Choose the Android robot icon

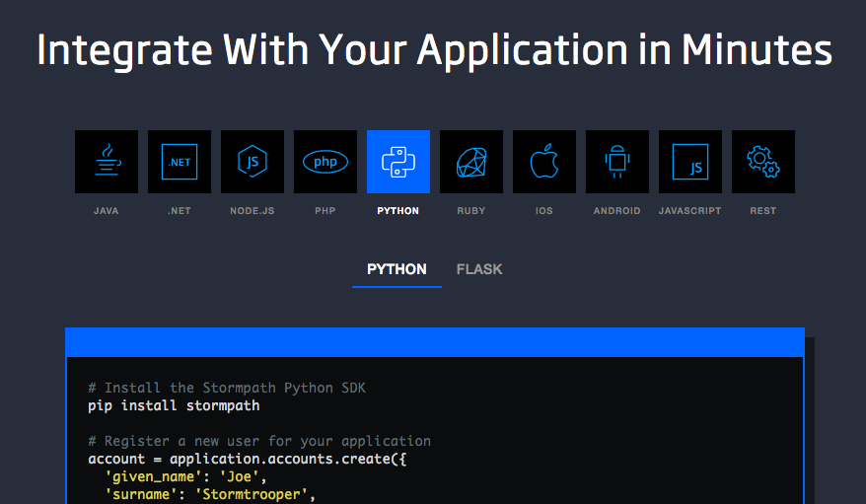pos(617,162)
